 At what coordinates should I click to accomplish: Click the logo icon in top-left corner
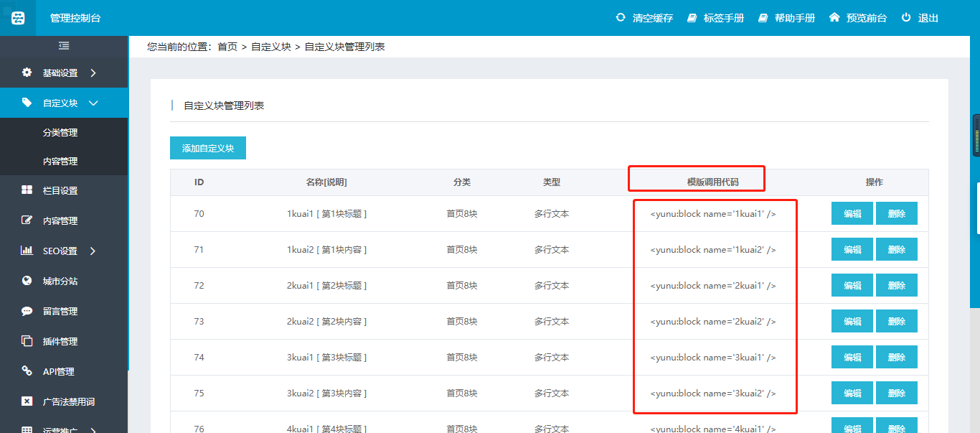(x=17, y=18)
